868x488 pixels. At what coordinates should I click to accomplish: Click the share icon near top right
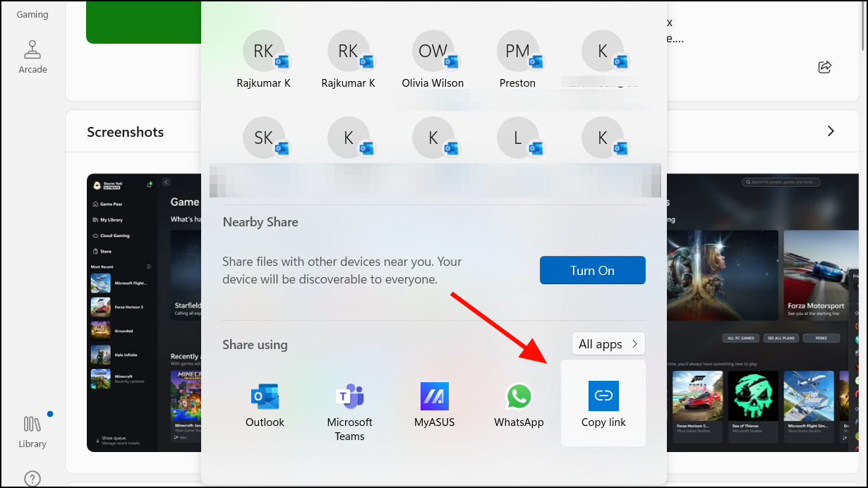tap(824, 67)
